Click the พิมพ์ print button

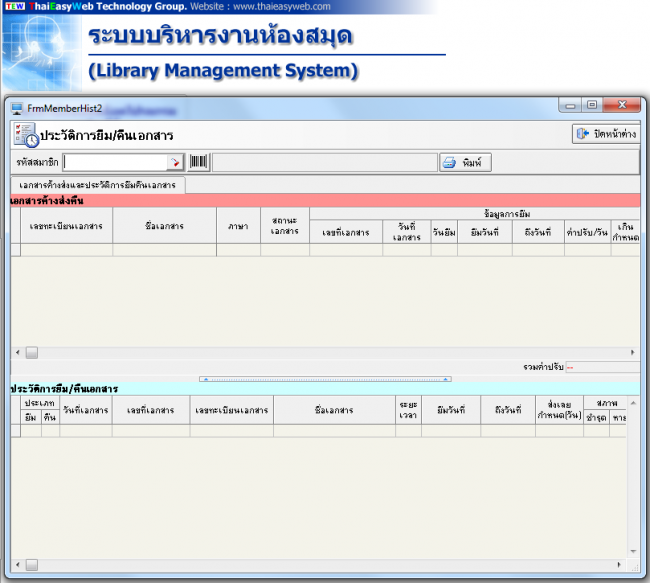tap(466, 162)
